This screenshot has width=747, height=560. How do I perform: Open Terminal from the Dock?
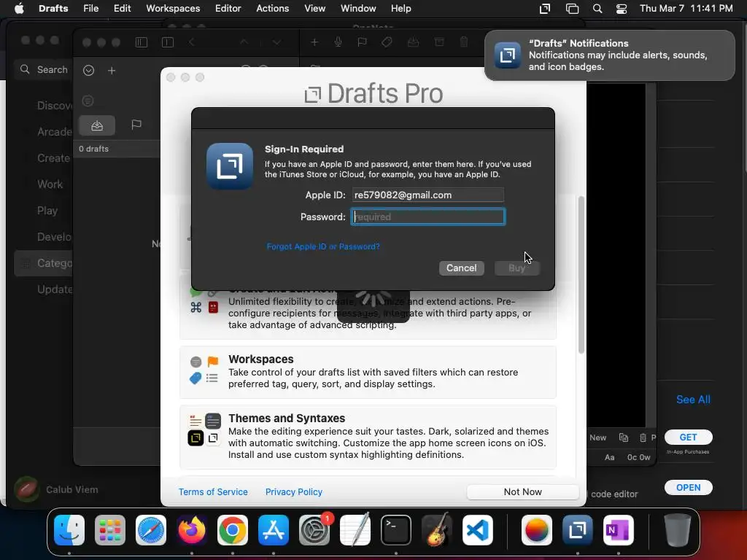point(396,530)
